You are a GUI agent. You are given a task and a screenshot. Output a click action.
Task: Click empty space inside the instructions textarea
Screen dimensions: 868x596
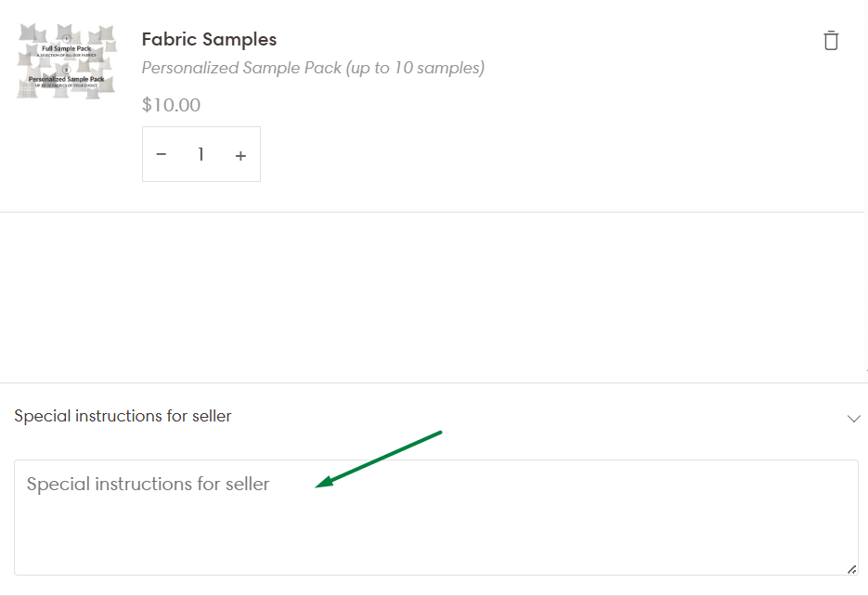coord(557,534)
